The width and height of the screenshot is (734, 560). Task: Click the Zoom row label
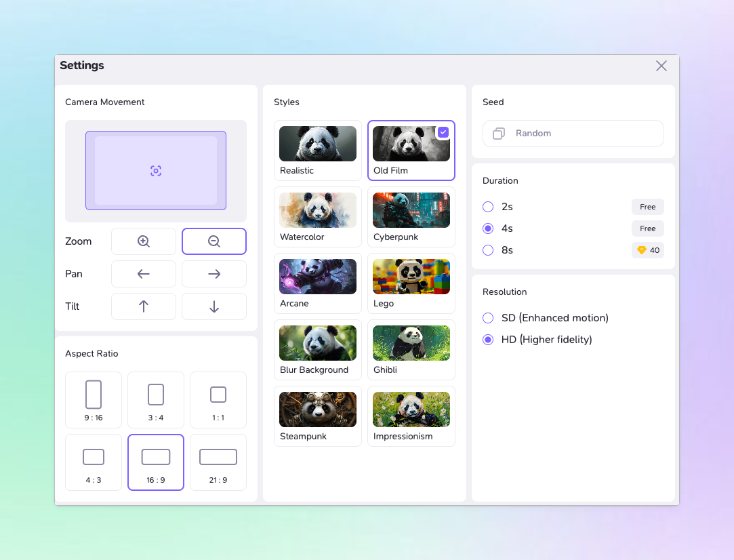pos(78,241)
